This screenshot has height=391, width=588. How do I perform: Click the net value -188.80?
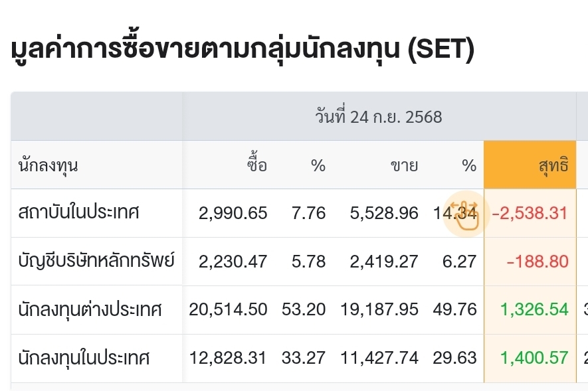(538, 262)
